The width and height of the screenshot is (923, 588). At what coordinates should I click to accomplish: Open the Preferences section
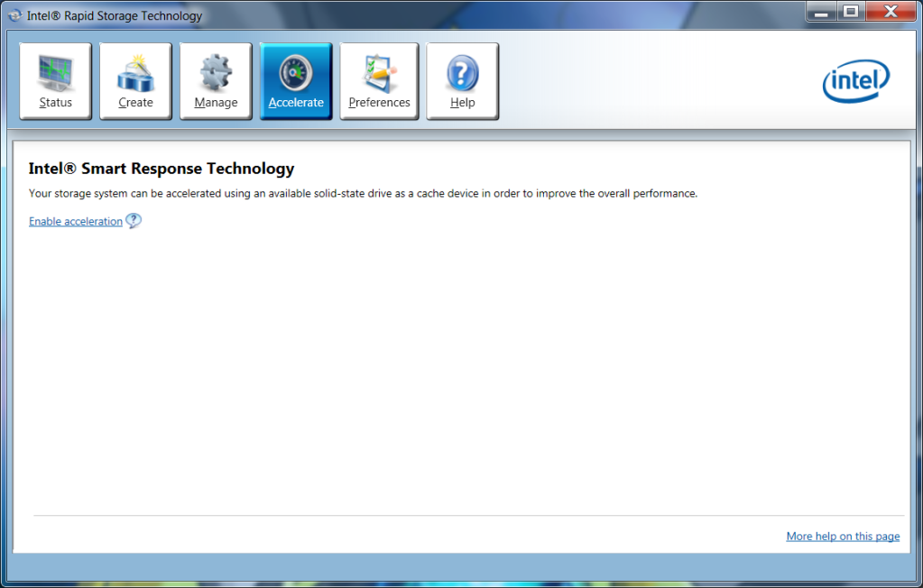(379, 81)
